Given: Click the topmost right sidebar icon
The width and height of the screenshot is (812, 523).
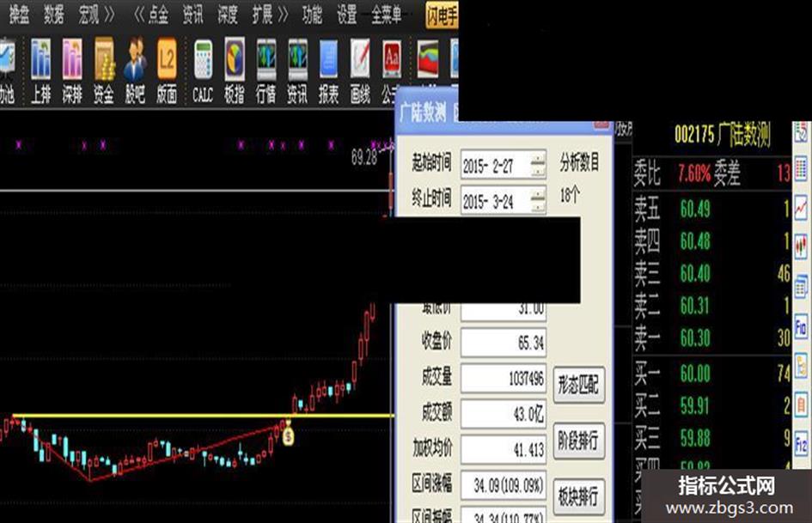Looking at the screenshot, I should pyautogui.click(x=801, y=132).
